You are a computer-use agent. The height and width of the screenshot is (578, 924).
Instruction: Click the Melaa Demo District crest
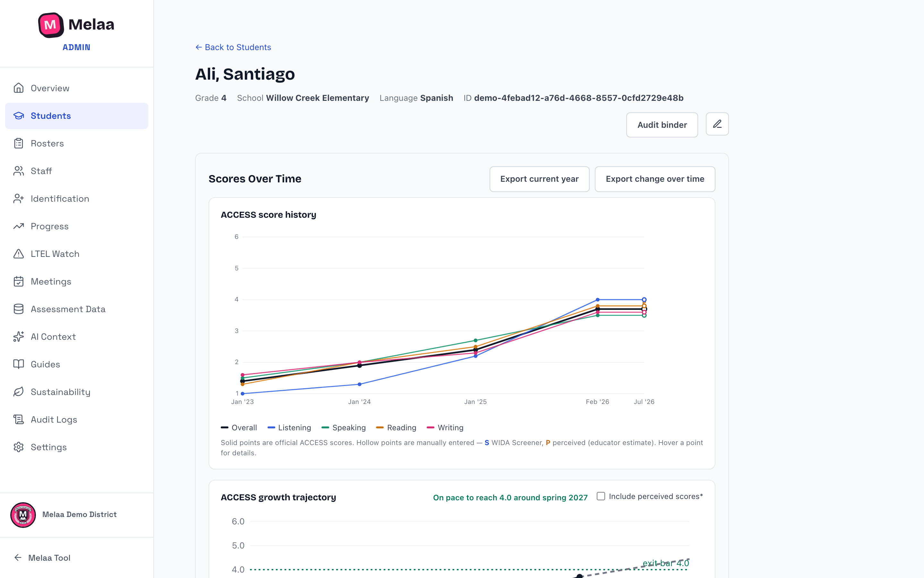click(23, 514)
